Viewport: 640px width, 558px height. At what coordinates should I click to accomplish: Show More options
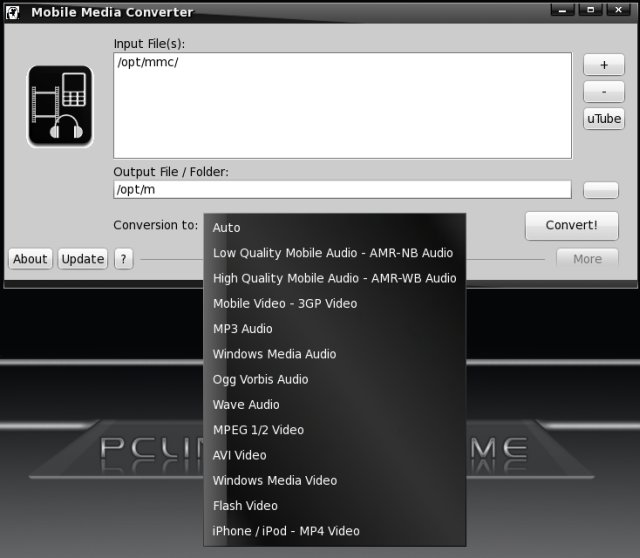point(587,259)
